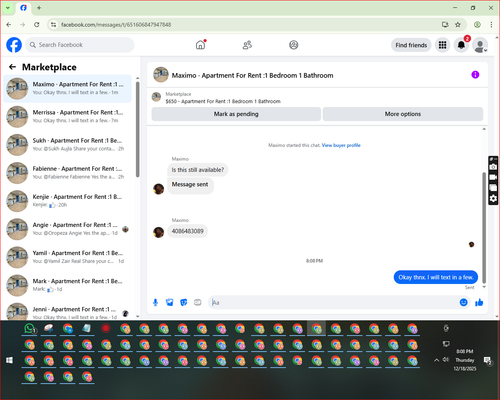Screen dimensions: 500x400
Task: Click the listing '$650 - Apartment For Rent' text
Action: pyautogui.click(x=223, y=101)
